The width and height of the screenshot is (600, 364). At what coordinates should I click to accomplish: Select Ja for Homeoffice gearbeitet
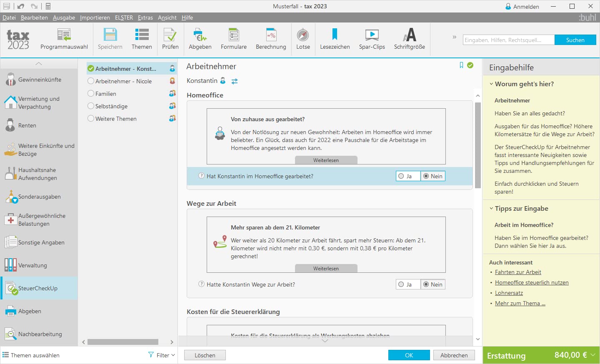tap(408, 176)
